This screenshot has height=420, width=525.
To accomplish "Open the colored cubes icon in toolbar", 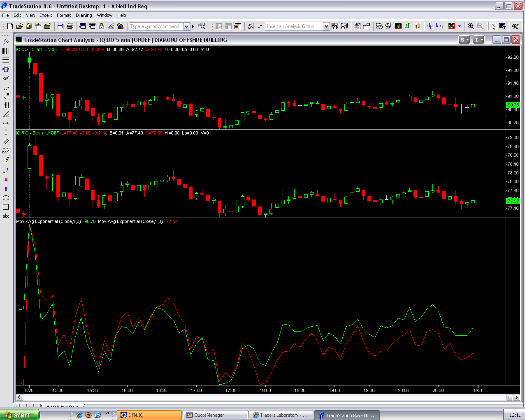I will point(121,26).
